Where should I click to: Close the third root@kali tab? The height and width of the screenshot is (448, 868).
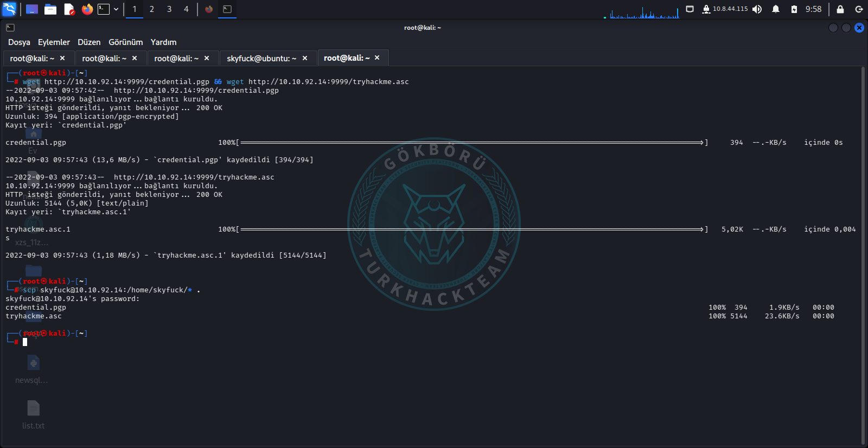[x=207, y=58]
